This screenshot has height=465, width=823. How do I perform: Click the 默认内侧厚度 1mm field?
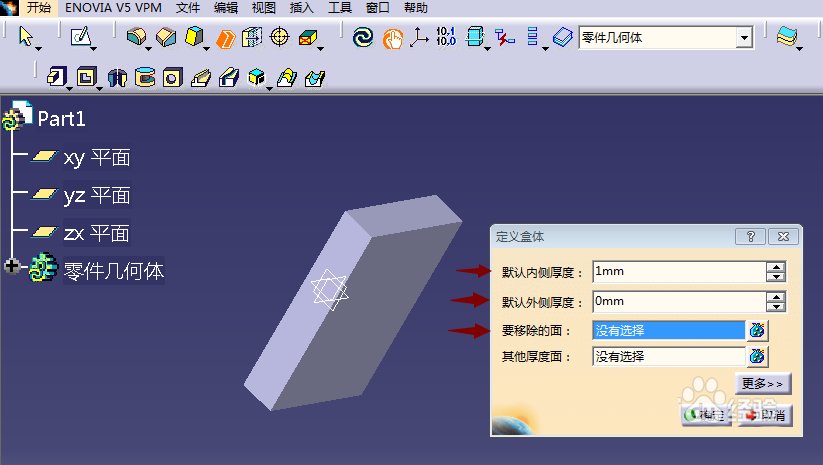(679, 272)
